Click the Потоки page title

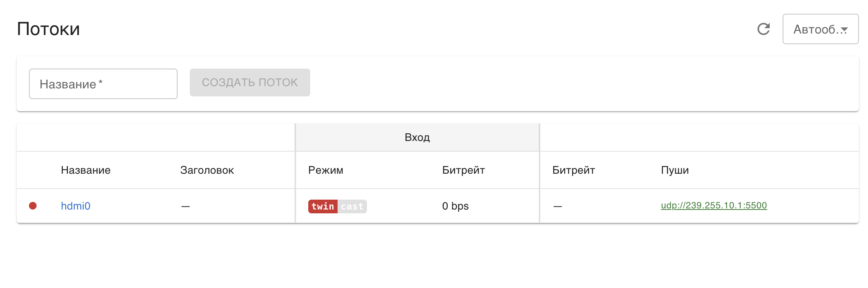pos(49,28)
